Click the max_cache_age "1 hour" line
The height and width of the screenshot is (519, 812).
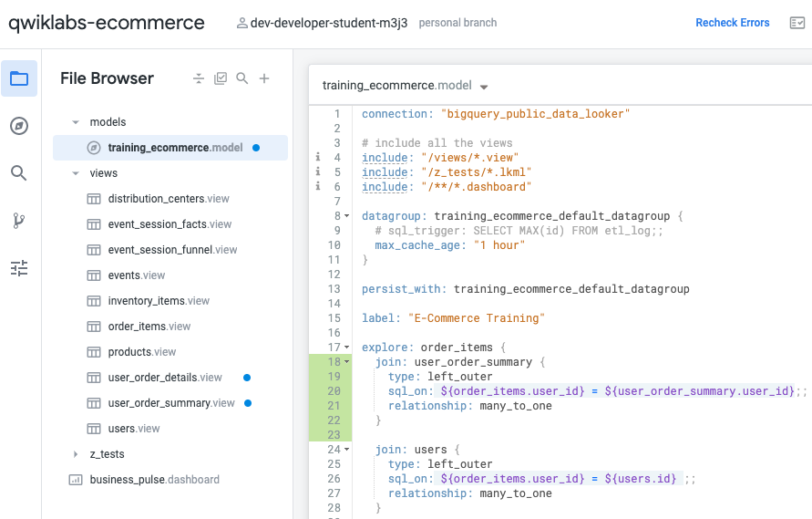coord(449,245)
